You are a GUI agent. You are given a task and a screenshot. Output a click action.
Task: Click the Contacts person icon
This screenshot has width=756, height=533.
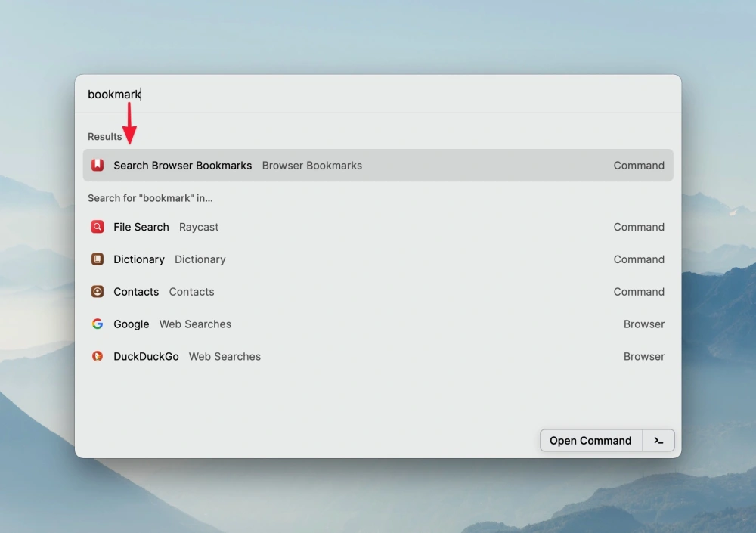[x=98, y=291]
